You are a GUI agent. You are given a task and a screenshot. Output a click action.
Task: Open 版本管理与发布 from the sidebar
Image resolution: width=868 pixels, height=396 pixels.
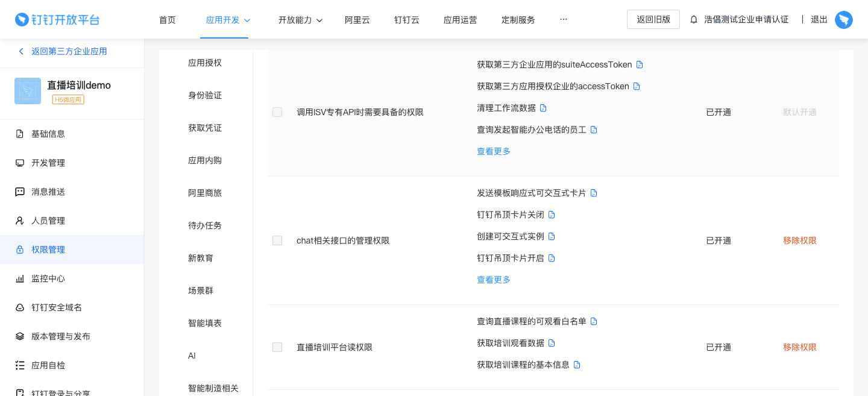point(59,336)
